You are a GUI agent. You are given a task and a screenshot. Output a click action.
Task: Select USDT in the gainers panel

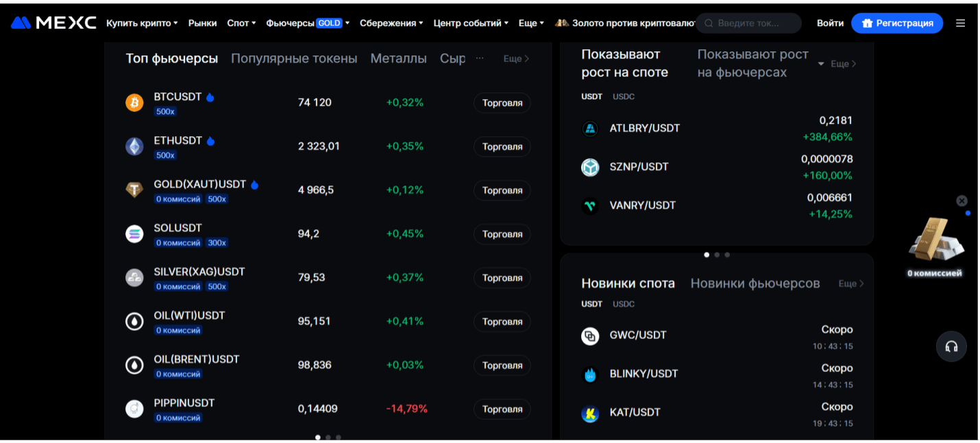592,97
